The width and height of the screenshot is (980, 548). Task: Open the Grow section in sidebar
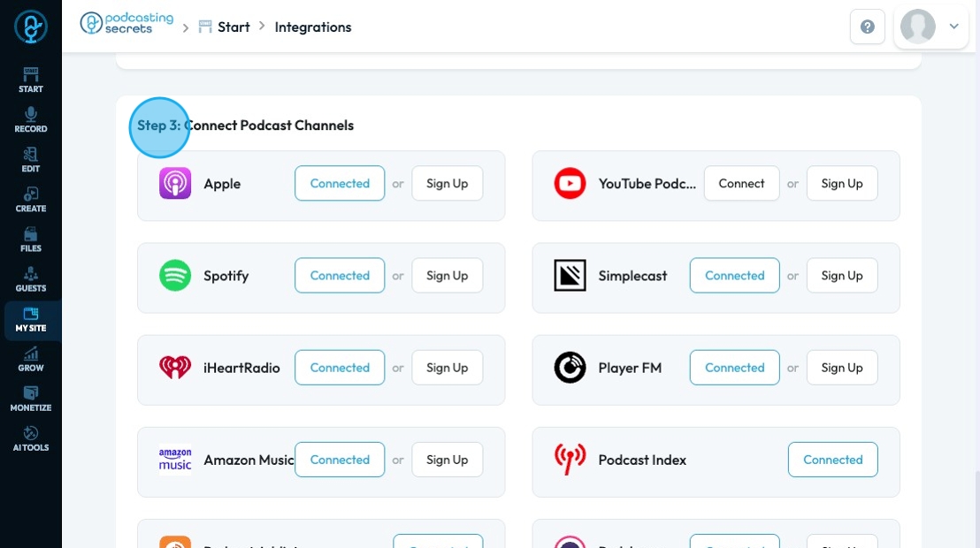pyautogui.click(x=31, y=359)
